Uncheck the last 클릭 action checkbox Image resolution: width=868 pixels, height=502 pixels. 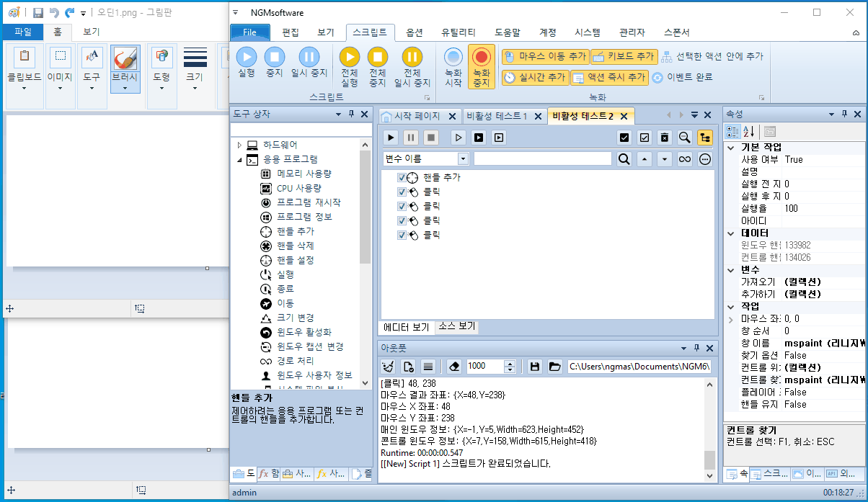[x=402, y=236]
